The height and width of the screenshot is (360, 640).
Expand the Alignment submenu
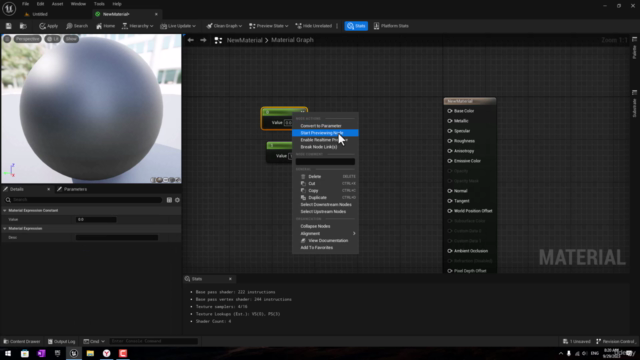[325, 233]
